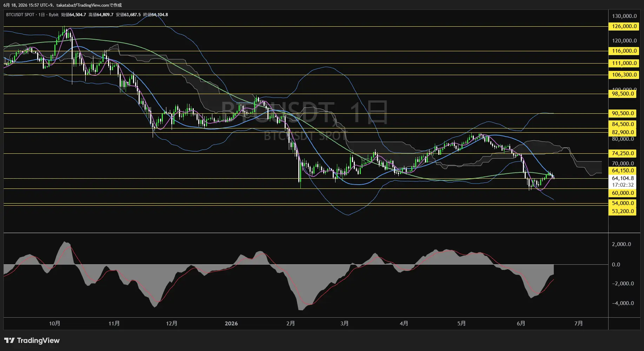Viewport: 644px width, 351px height.
Task: Click the 74,250.0 yellow price label
Action: click(623, 153)
